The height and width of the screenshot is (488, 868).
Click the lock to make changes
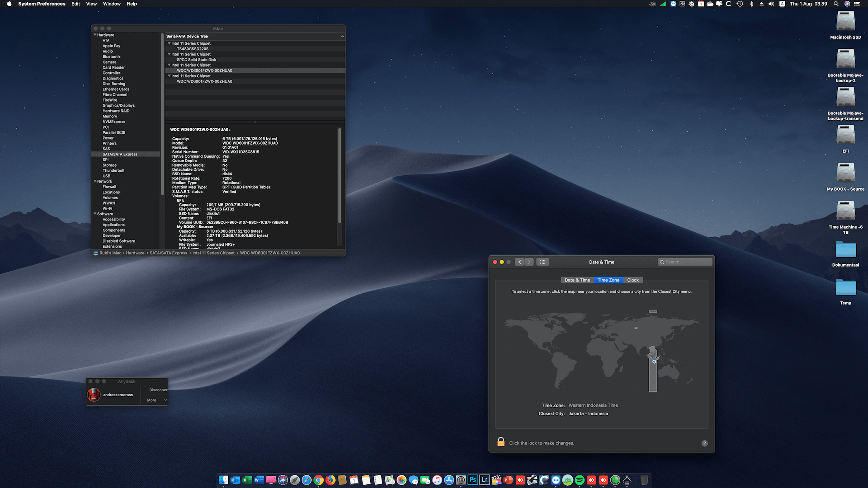[x=501, y=442]
